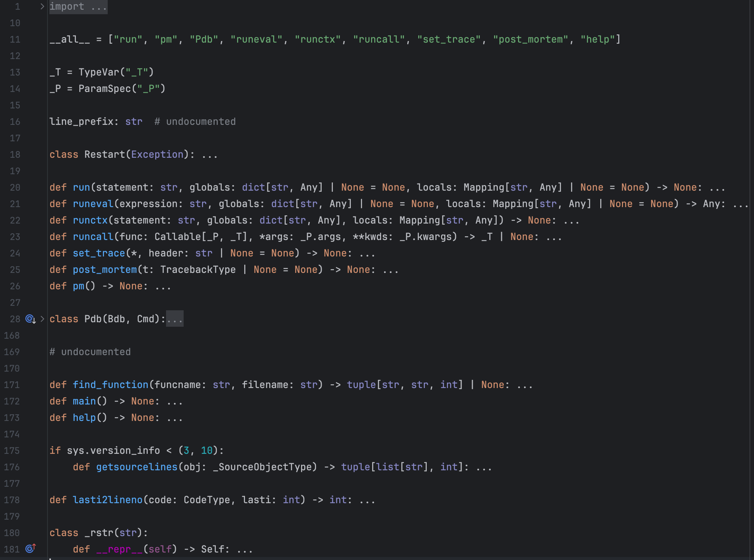
Task: Click the 'TypeVar' call on line 13
Action: 99,72
